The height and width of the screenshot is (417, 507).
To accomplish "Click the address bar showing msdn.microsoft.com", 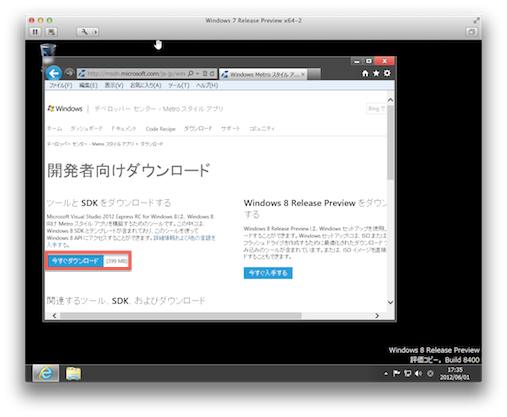I will (136, 73).
